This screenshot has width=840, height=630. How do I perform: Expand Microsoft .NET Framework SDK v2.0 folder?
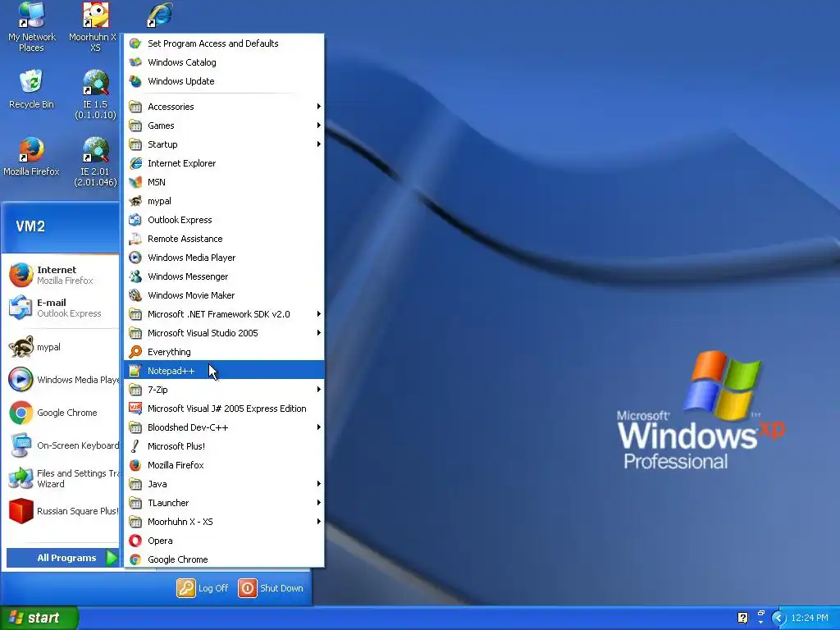tap(224, 314)
